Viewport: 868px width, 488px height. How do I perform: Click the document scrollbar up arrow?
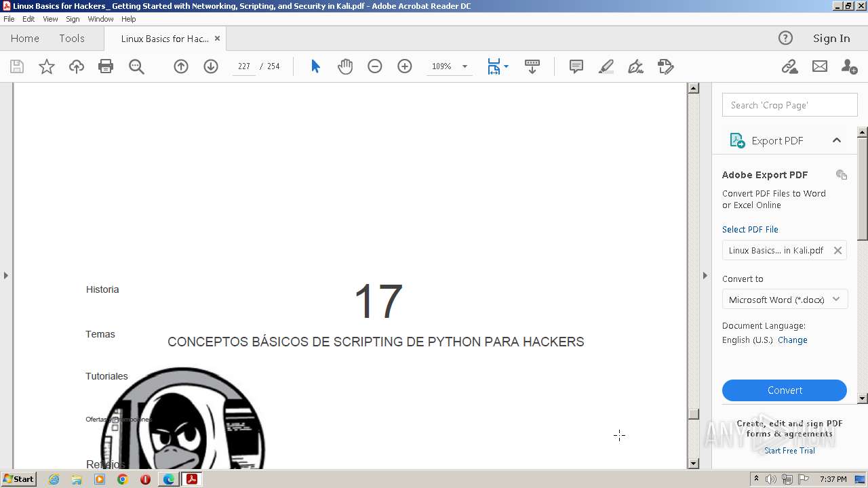coord(693,87)
